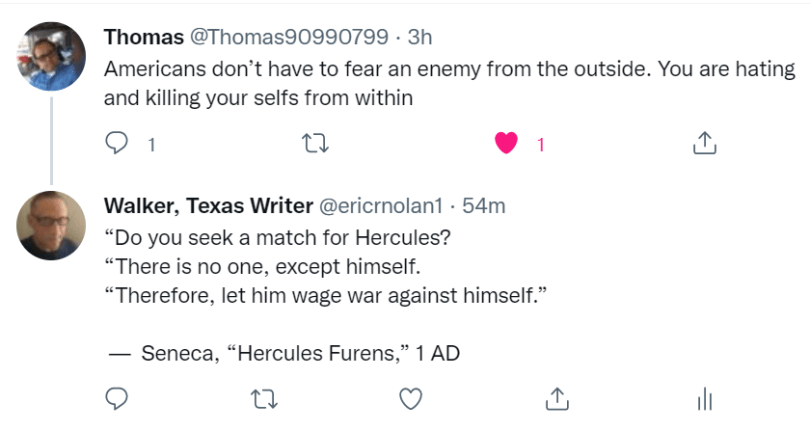The image size is (810, 431).
Task: Open Thomas's profile picture
Action: click(51, 55)
